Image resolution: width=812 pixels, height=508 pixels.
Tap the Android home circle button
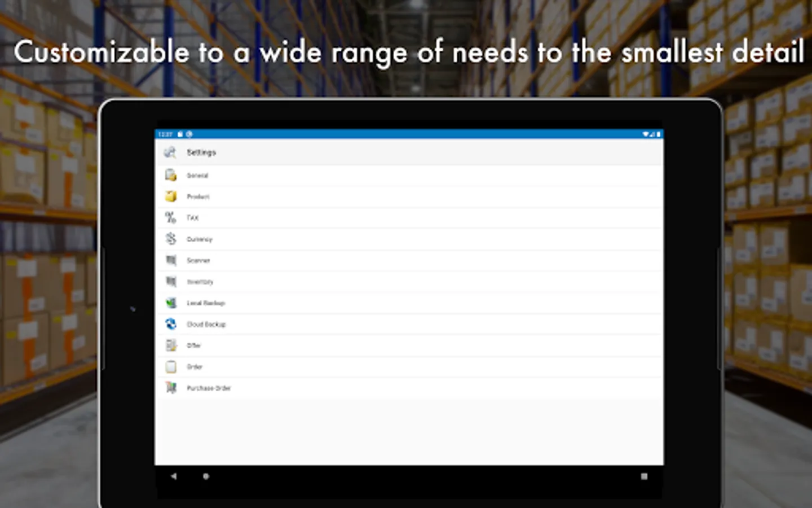tap(206, 476)
